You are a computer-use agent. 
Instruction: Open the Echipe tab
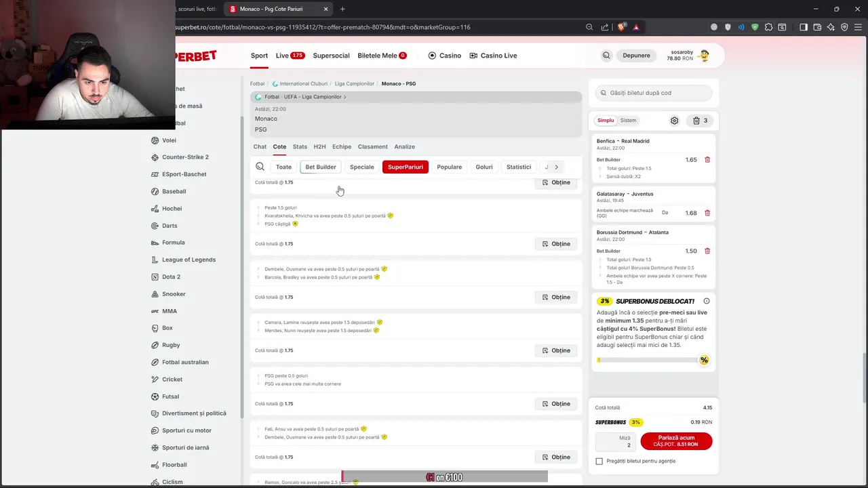342,146
